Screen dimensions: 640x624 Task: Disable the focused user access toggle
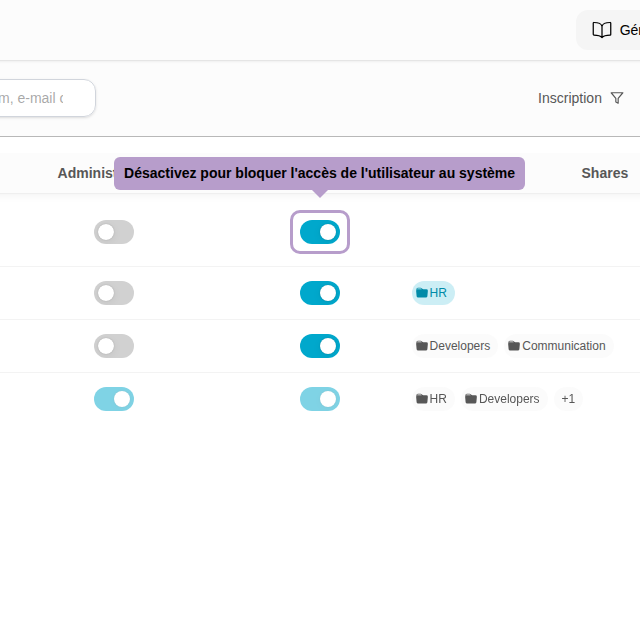click(320, 232)
